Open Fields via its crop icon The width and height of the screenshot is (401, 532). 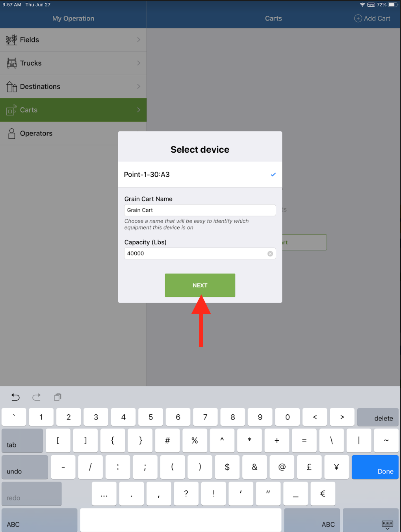click(11, 40)
